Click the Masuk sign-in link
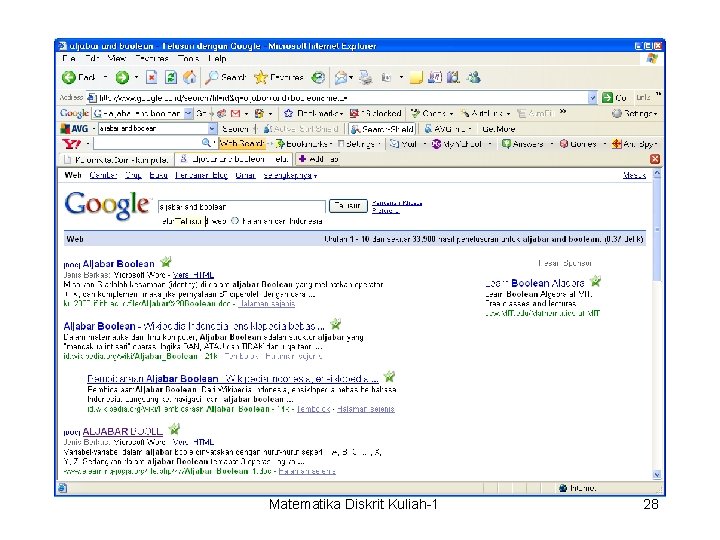720x540 pixels. pos(634,175)
